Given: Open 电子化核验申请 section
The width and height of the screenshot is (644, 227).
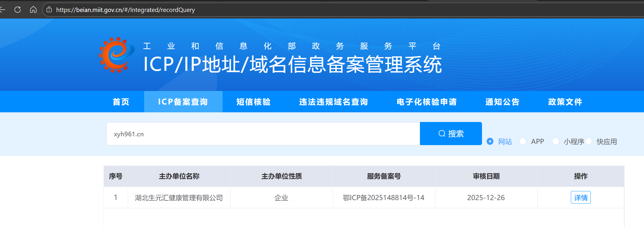Looking at the screenshot, I should click(x=427, y=102).
